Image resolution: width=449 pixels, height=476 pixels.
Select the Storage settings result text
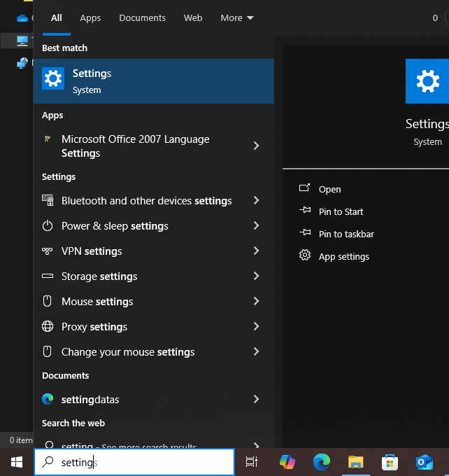click(99, 276)
